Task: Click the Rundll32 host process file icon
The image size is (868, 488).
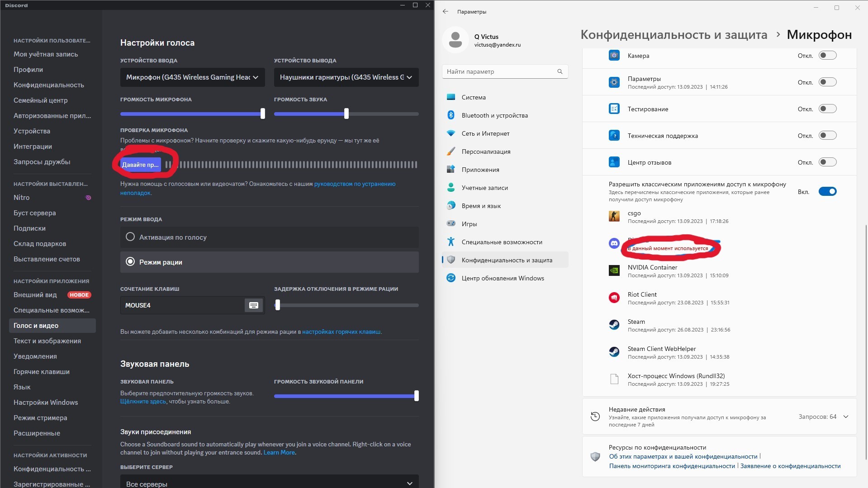Action: click(614, 379)
